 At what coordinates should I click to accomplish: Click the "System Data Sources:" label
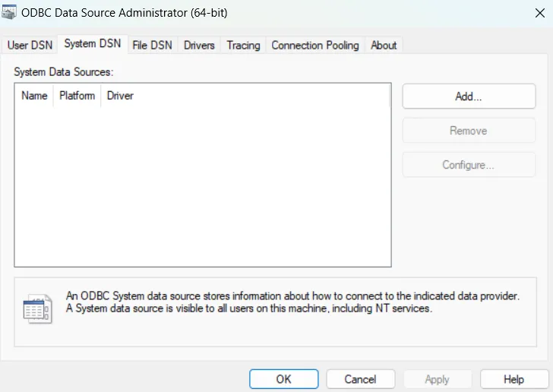pyautogui.click(x=64, y=72)
